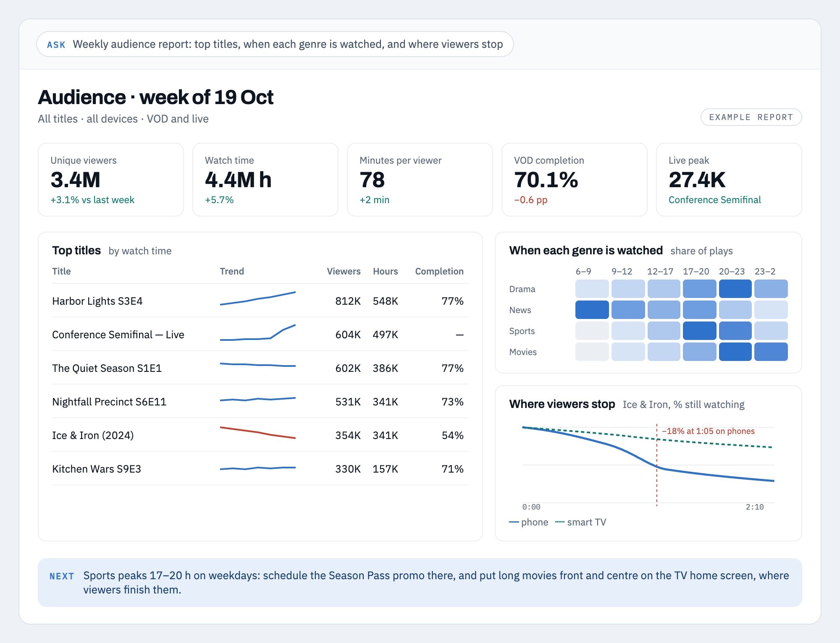
Task: Open the Unique viewers 3.4M card
Action: pos(111,180)
